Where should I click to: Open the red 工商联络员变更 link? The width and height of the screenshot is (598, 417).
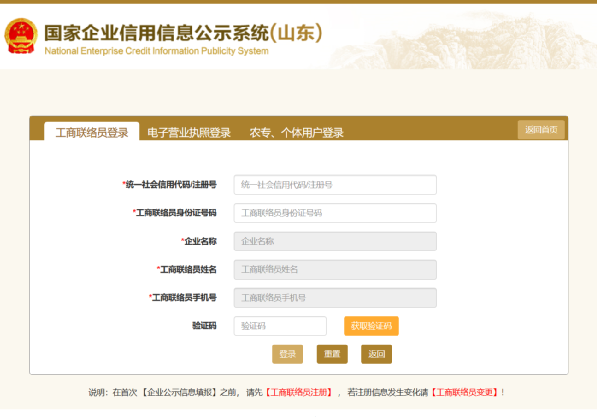pos(465,392)
